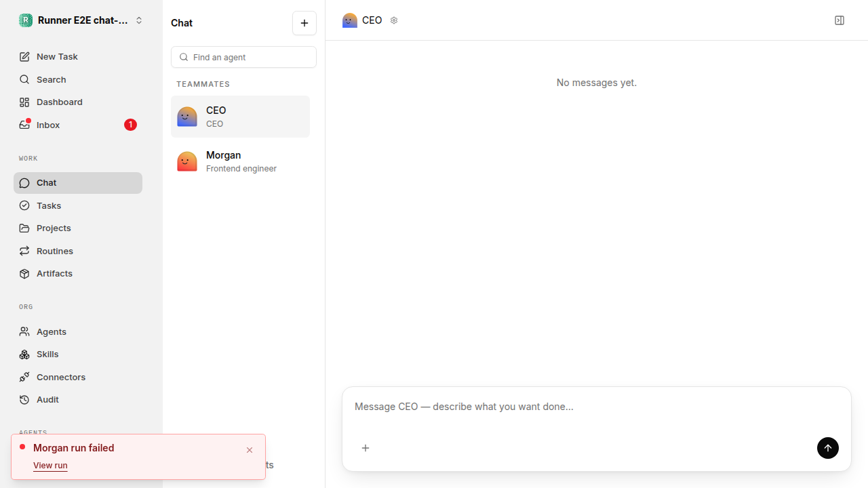The image size is (868, 488).
Task: Go to the Dashboard page
Action: click(x=78, y=102)
